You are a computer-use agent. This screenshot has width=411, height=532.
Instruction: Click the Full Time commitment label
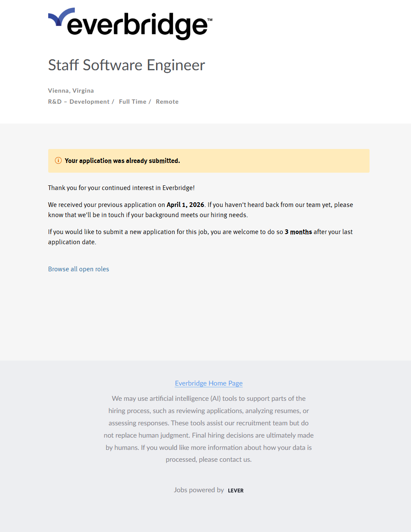[133, 102]
